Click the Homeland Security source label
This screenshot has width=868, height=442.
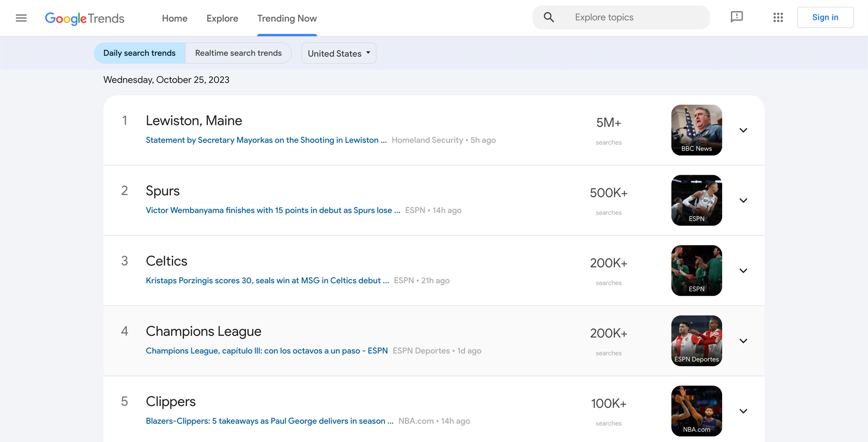click(427, 140)
